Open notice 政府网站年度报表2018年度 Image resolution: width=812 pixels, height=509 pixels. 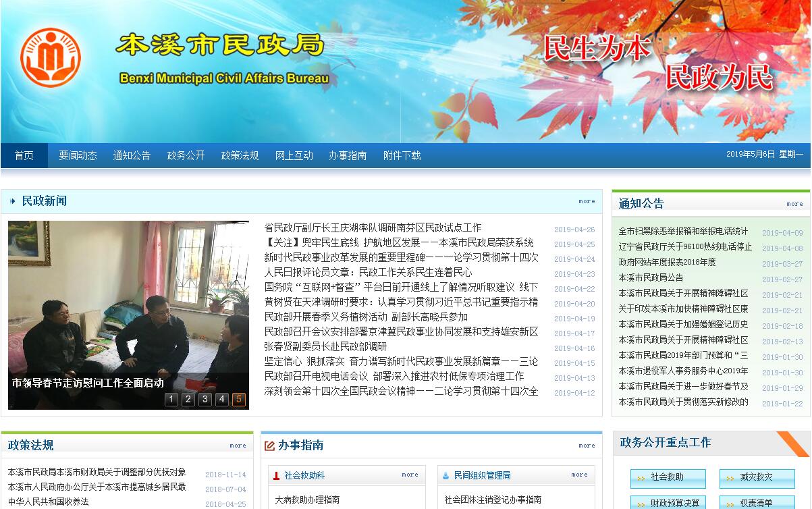667,262
